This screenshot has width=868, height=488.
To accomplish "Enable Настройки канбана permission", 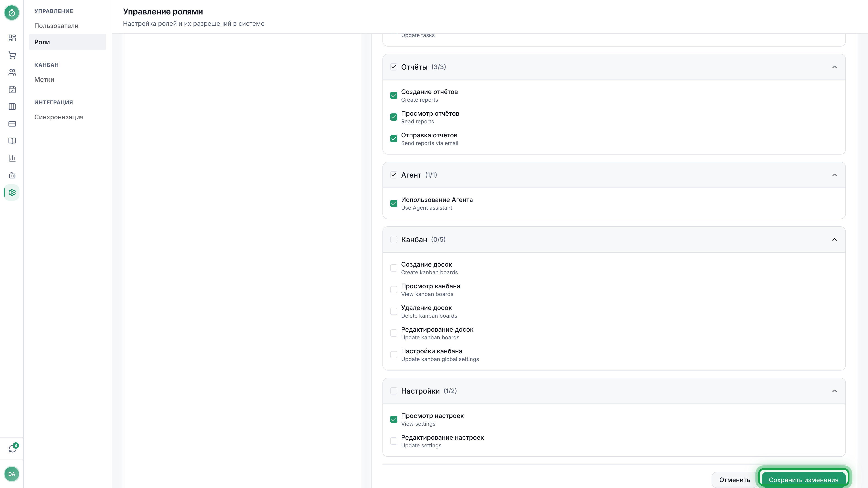I will [394, 355].
